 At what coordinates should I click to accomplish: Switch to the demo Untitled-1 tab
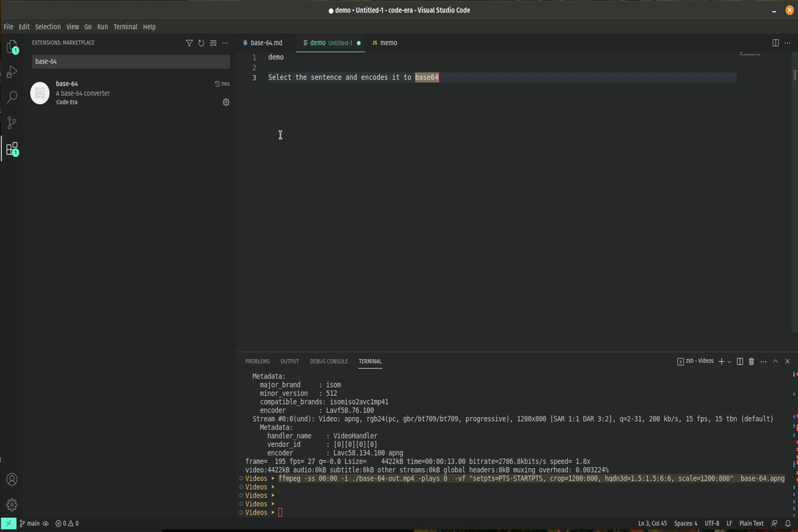331,43
